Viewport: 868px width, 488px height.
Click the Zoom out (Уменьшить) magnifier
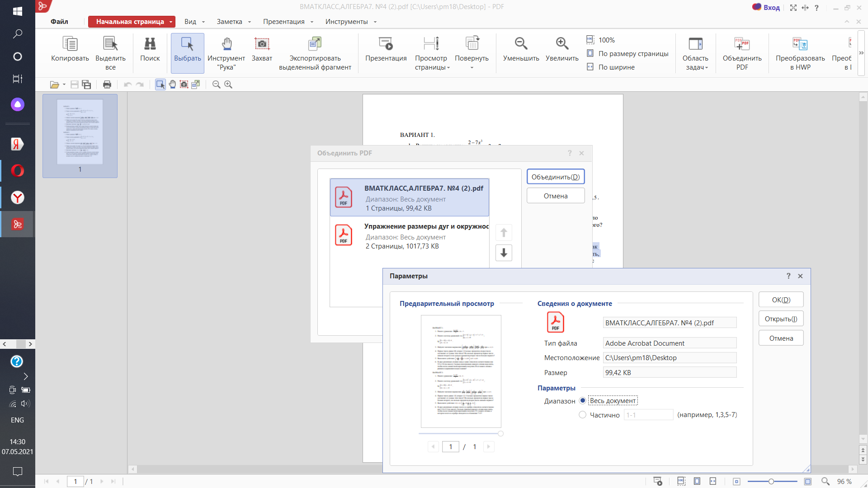click(521, 44)
